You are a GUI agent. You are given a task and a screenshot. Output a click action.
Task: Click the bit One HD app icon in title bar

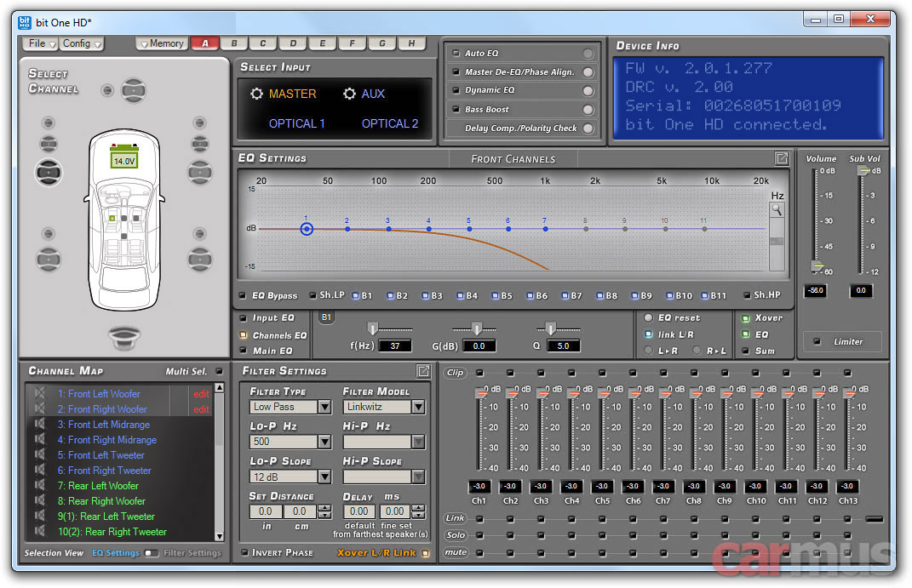click(25, 23)
